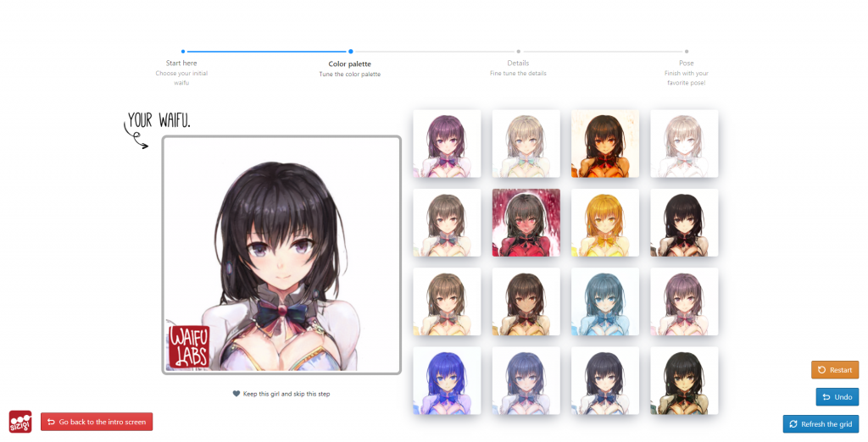Click Keep this girl and skip this step

click(280, 394)
